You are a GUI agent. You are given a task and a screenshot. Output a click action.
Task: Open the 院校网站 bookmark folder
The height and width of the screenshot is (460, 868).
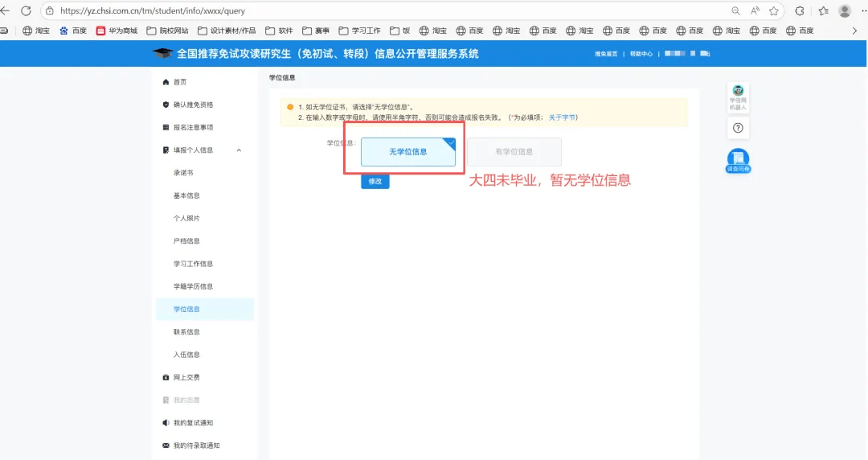pos(167,31)
